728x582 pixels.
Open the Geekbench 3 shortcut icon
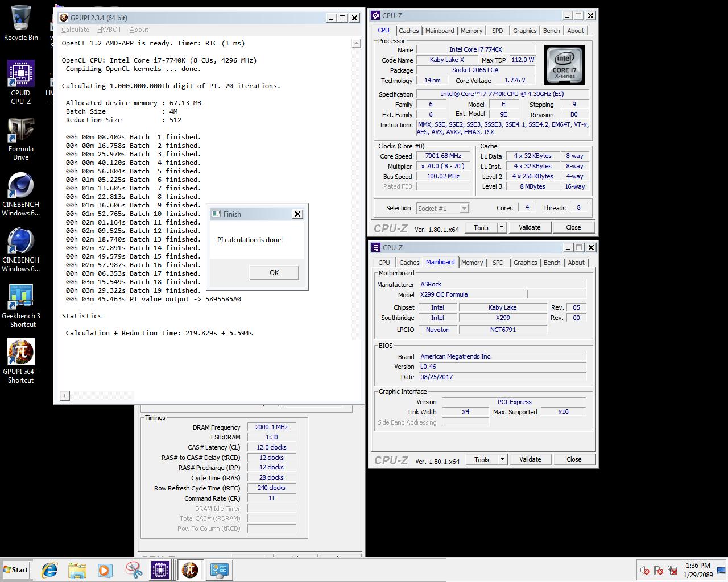[x=21, y=306]
